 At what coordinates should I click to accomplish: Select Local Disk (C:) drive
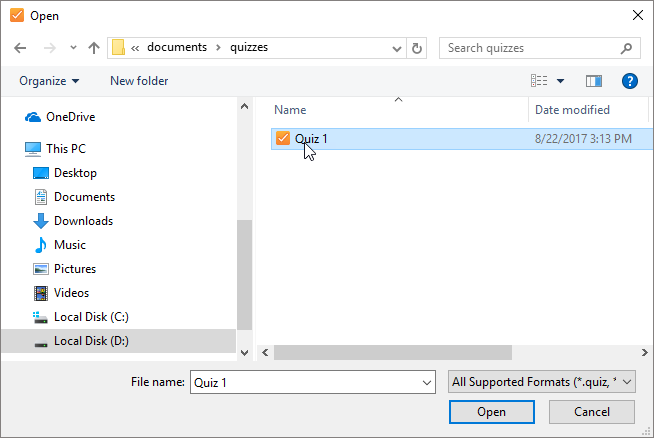[91, 317]
